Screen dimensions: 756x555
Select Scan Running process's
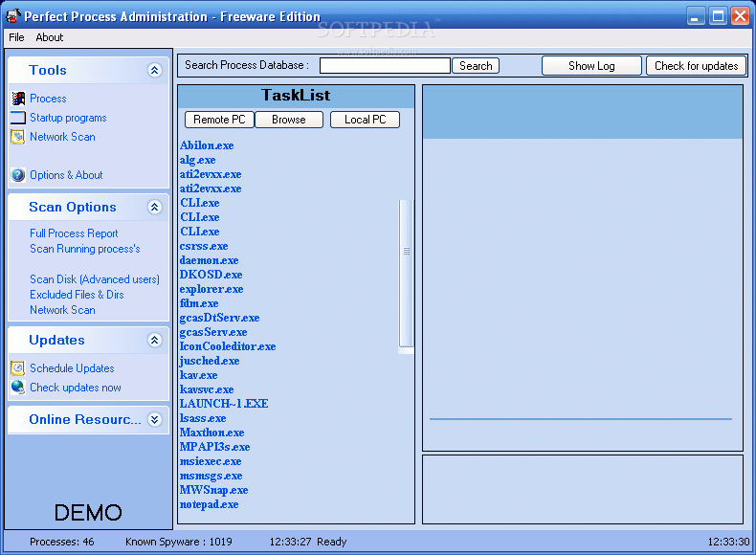pyautogui.click(x=85, y=249)
